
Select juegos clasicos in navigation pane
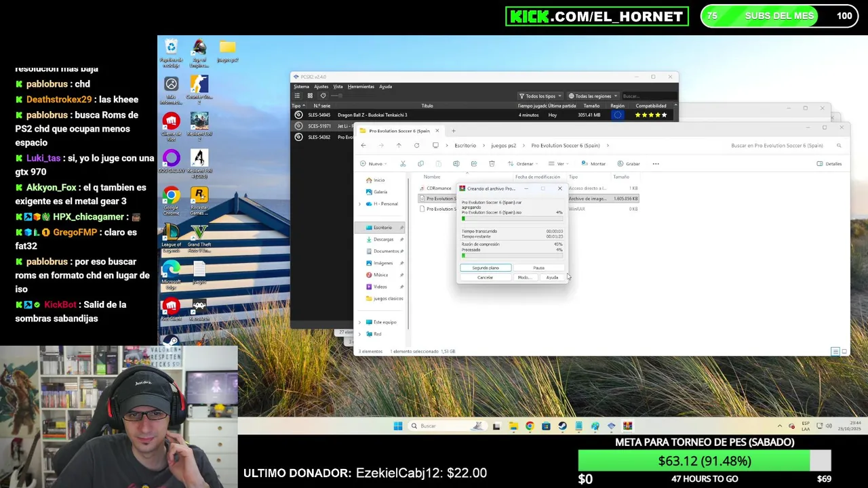384,298
